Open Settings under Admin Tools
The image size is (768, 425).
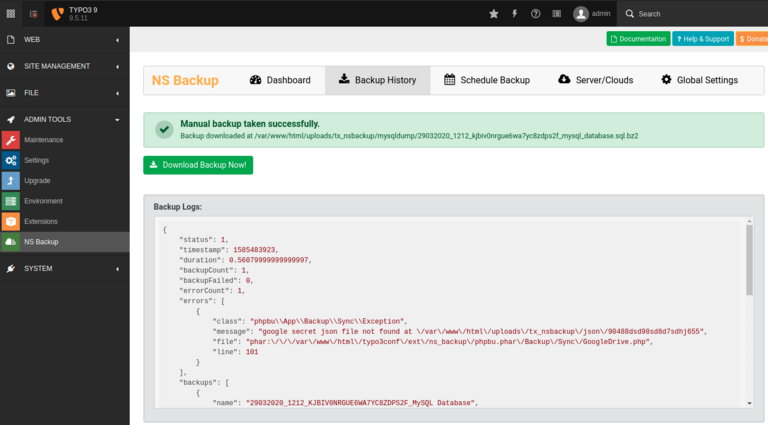pyautogui.click(x=36, y=160)
